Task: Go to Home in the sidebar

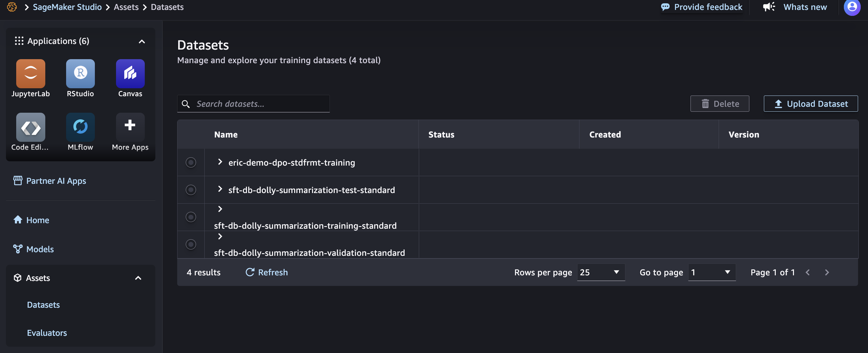Action: click(x=38, y=220)
